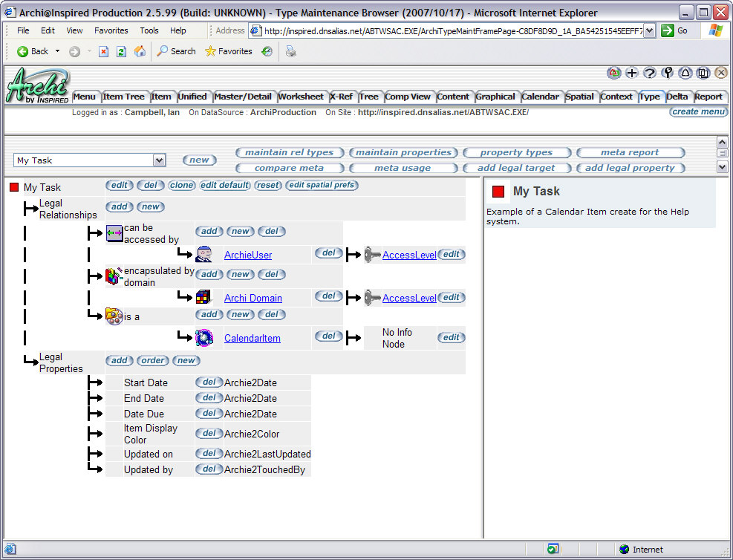Click the 'maintain rel types' button
The width and height of the screenshot is (733, 560).
tap(289, 152)
